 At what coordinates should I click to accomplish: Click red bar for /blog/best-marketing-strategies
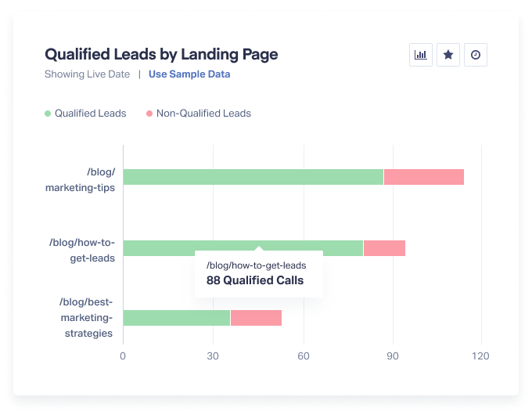pyautogui.click(x=256, y=318)
